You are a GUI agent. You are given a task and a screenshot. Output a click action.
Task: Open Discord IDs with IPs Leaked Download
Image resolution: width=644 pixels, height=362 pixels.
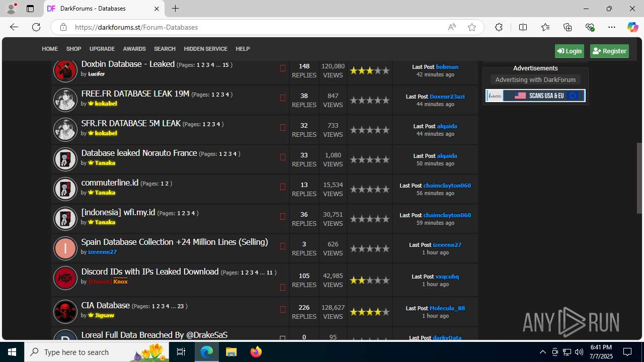(150, 271)
